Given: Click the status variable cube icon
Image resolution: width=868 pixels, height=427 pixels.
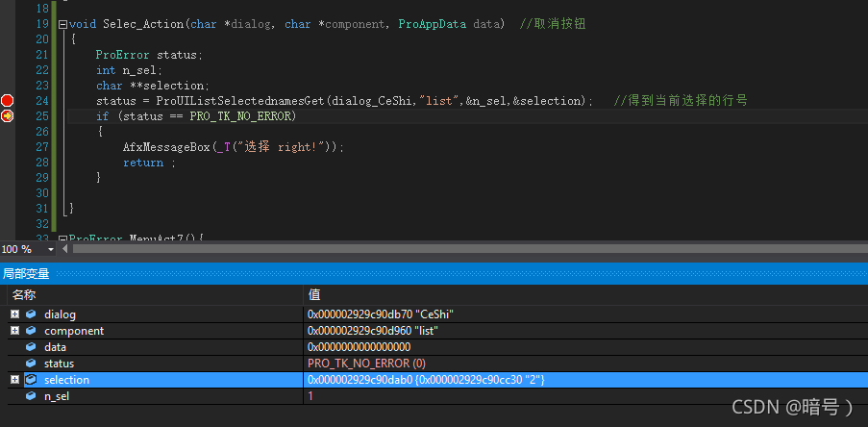Looking at the screenshot, I should click(31, 364).
